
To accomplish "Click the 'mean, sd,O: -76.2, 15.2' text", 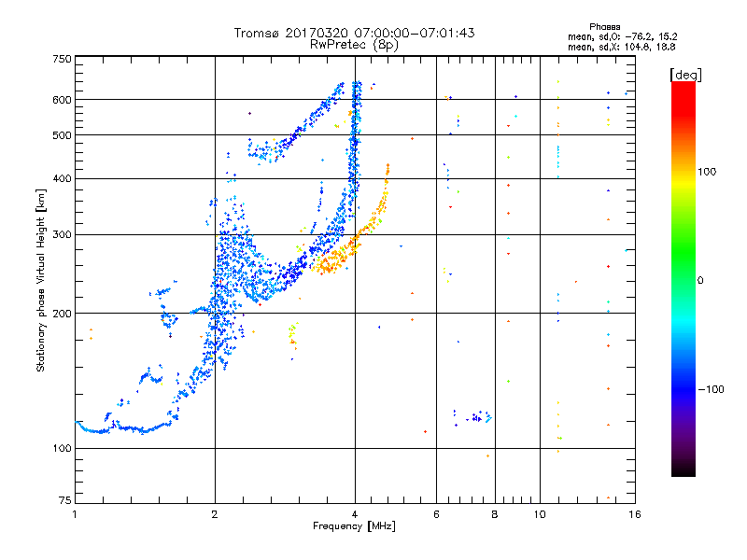I will coord(622,36).
